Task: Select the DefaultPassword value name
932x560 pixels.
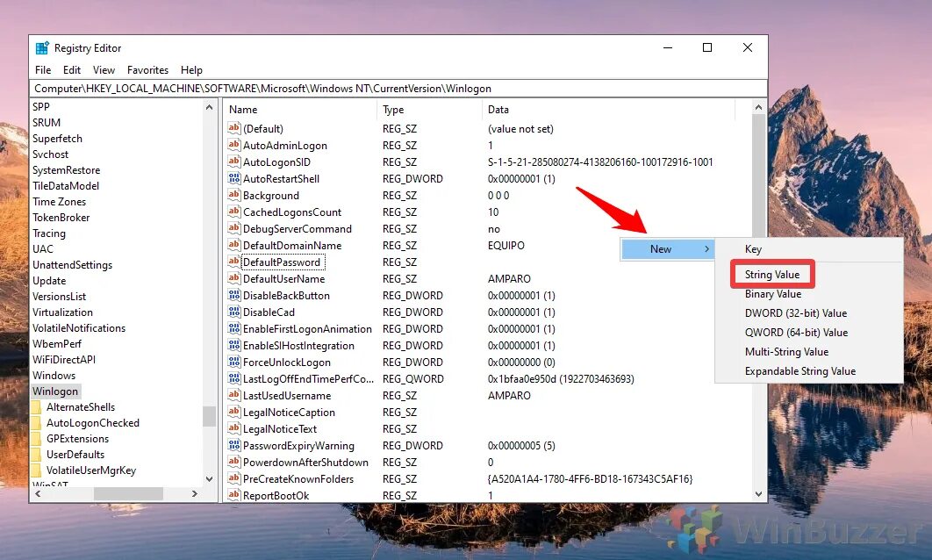Action: pos(283,262)
